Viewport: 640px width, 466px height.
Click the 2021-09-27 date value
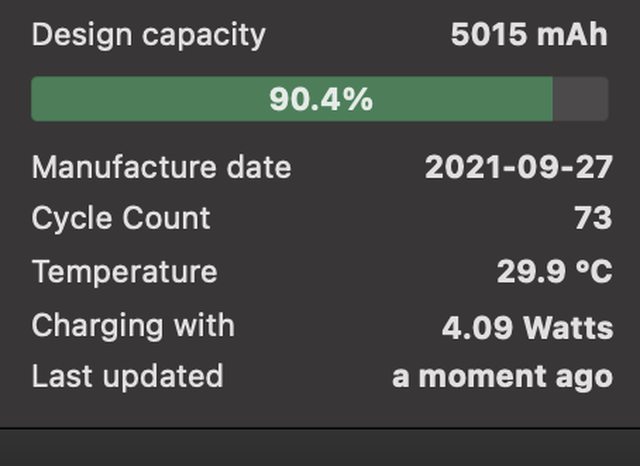click(x=518, y=167)
